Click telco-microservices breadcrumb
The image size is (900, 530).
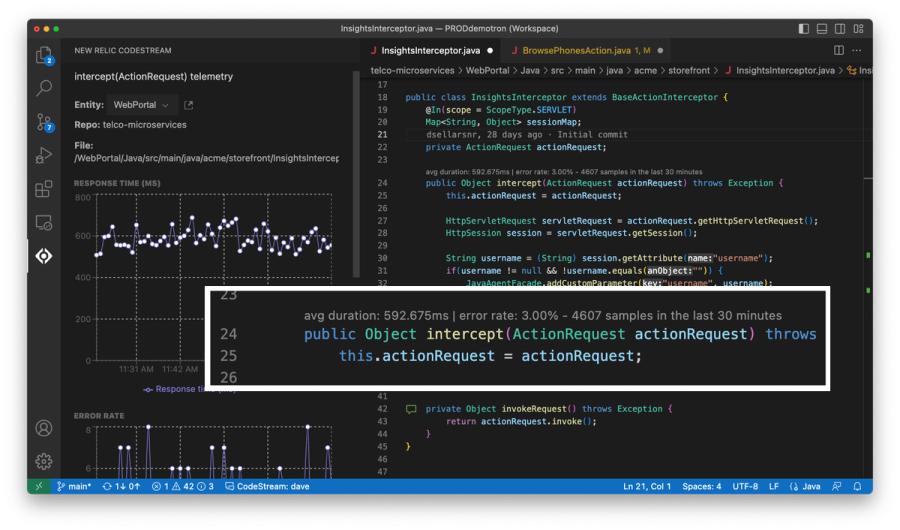coord(412,70)
